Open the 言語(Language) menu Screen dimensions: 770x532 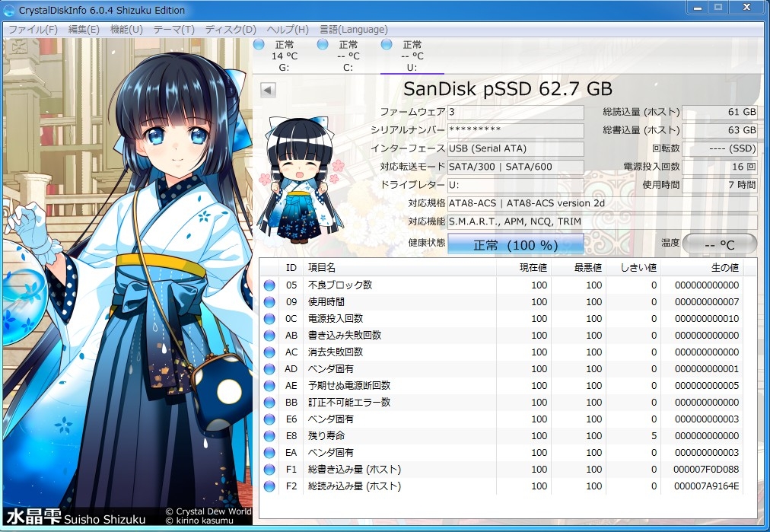click(354, 30)
